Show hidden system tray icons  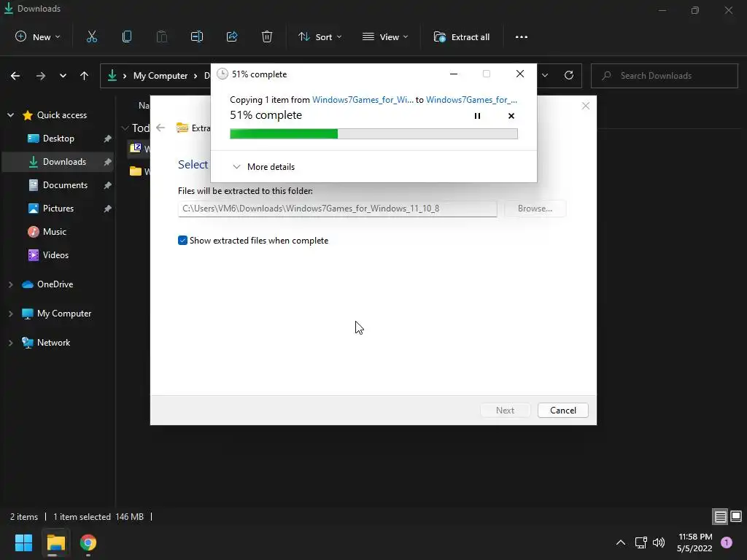620,542
